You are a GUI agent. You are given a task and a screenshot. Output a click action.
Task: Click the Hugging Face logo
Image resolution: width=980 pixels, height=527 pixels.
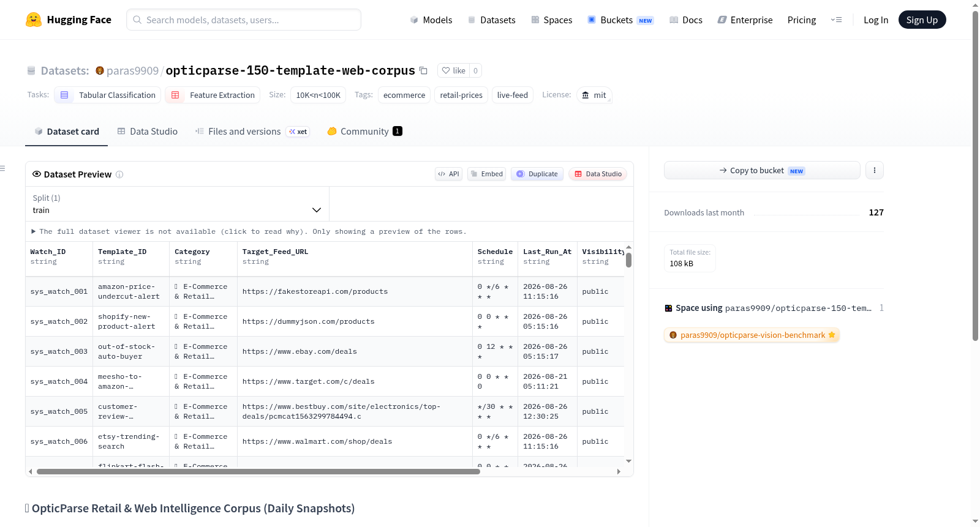68,20
